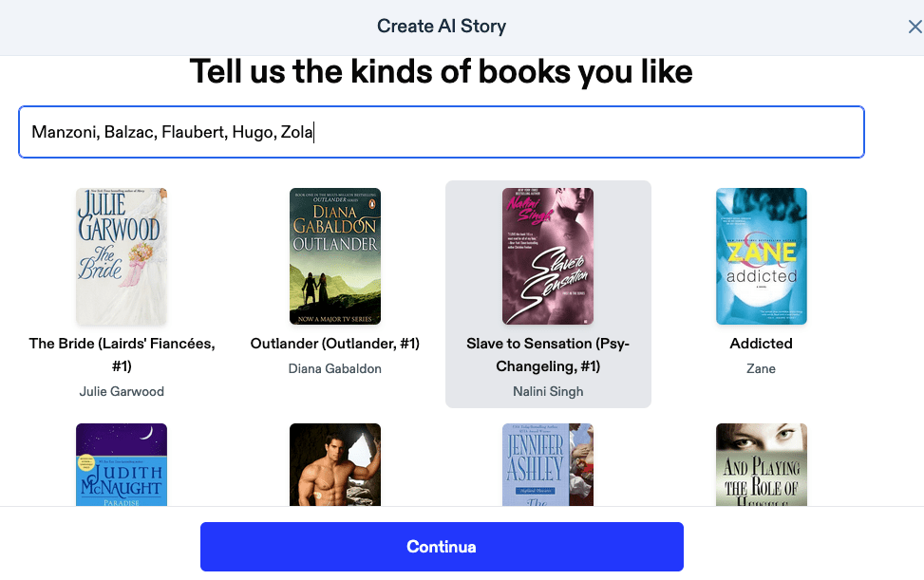
Task: Pick the And Playing the Role cover
Action: (761, 464)
